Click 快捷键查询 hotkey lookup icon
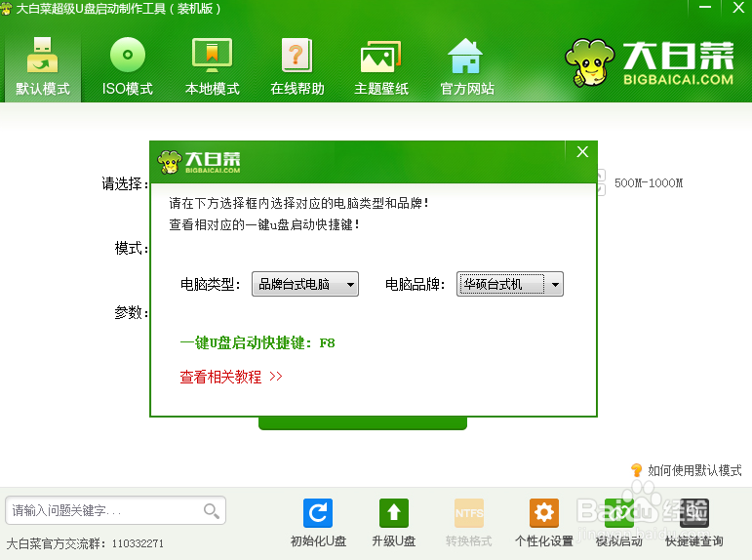752x560 pixels. coord(694,523)
